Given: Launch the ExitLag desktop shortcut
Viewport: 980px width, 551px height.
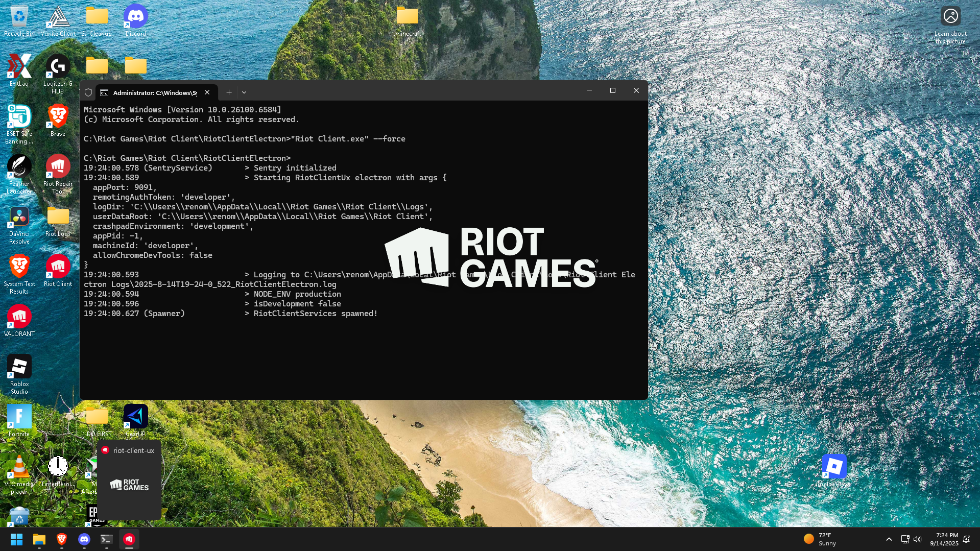Looking at the screenshot, I should (x=19, y=70).
